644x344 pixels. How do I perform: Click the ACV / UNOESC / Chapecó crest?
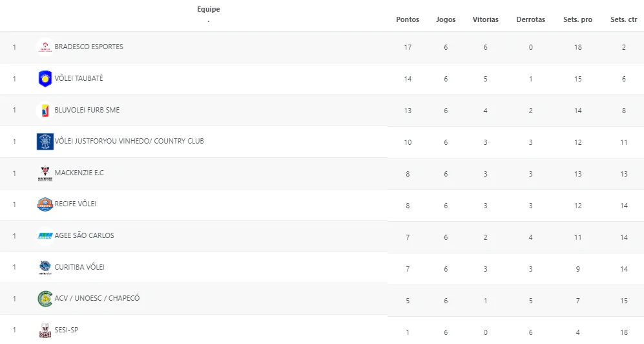[45, 299]
